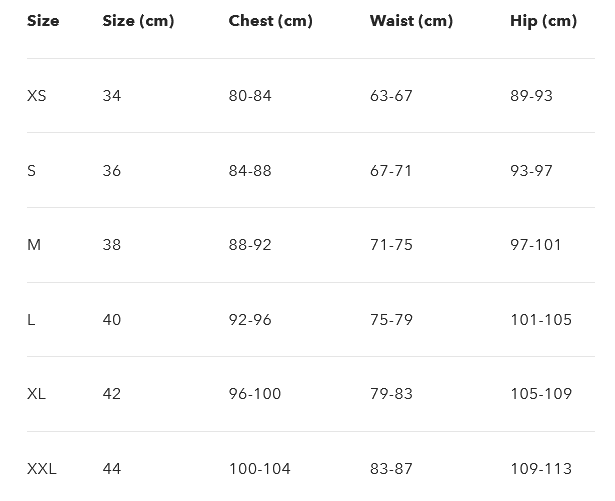Select the XS size row label

37,96
